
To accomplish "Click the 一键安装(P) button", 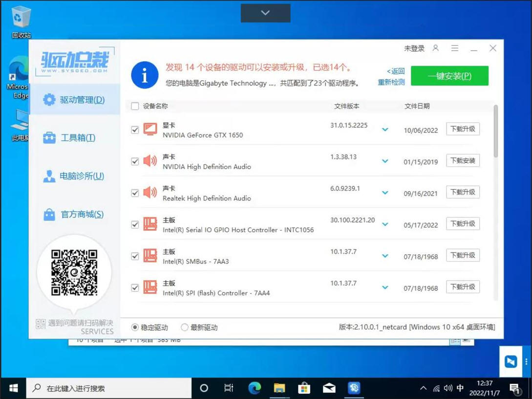I will coord(449,76).
